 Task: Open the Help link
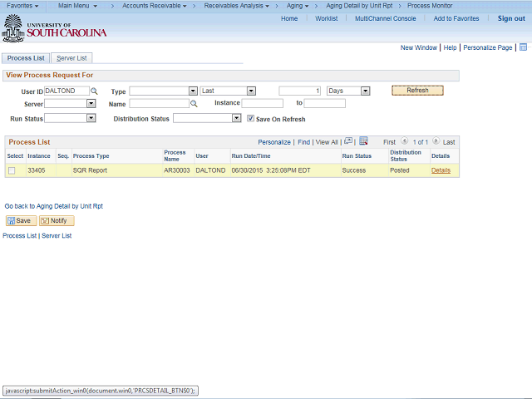pos(450,47)
